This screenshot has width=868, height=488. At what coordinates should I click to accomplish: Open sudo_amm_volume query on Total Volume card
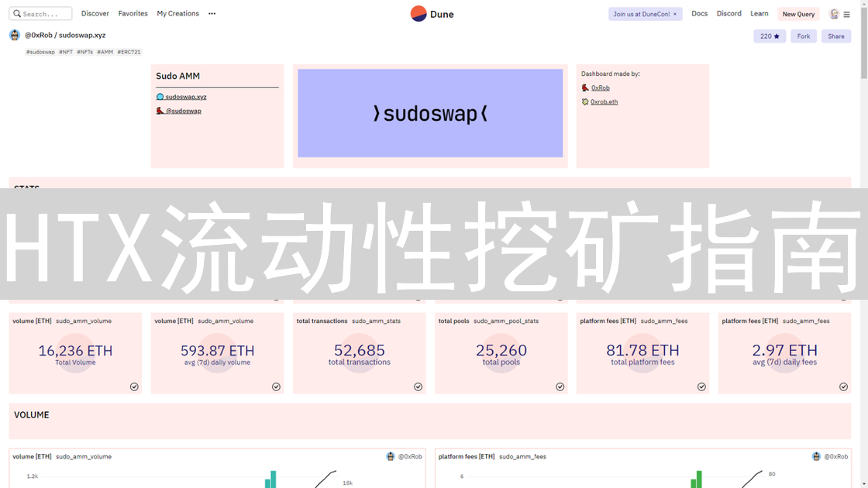[x=84, y=321]
